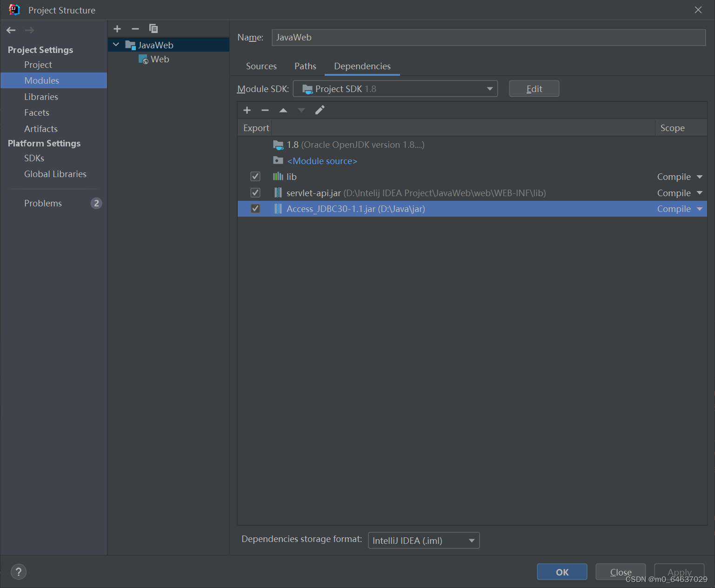Select the Dependencies tab
Viewport: 715px width, 588px height.
[x=362, y=66]
